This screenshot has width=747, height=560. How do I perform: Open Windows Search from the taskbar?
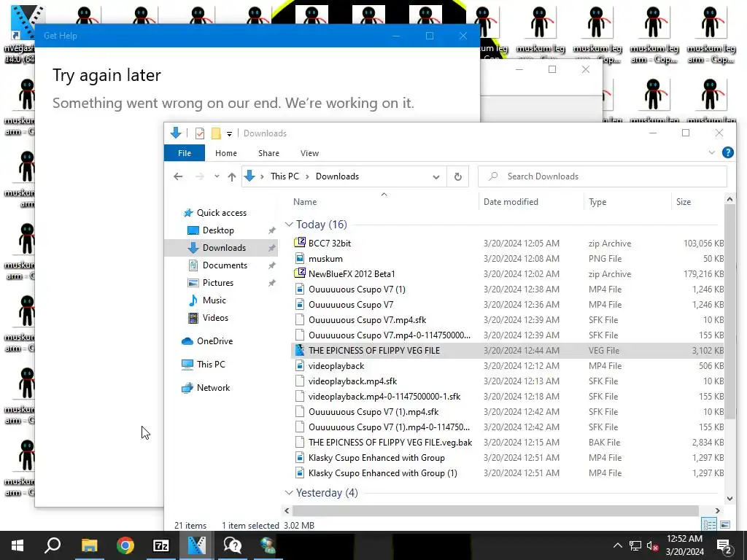pyautogui.click(x=53, y=545)
